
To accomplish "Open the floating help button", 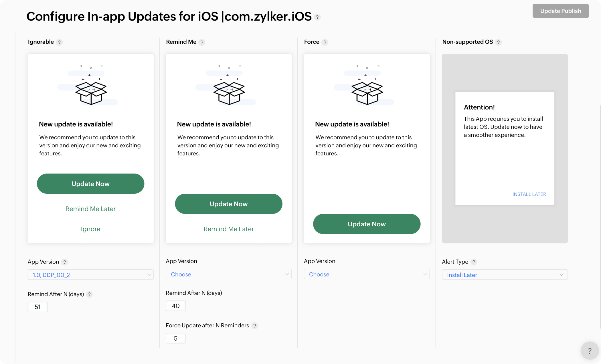I will pos(590,351).
